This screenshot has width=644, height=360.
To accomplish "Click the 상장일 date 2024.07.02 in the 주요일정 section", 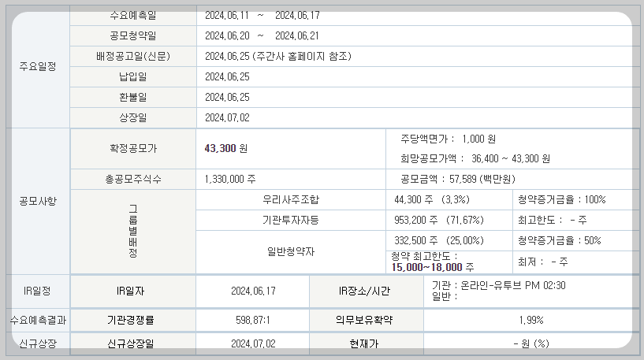I will click(x=227, y=118).
